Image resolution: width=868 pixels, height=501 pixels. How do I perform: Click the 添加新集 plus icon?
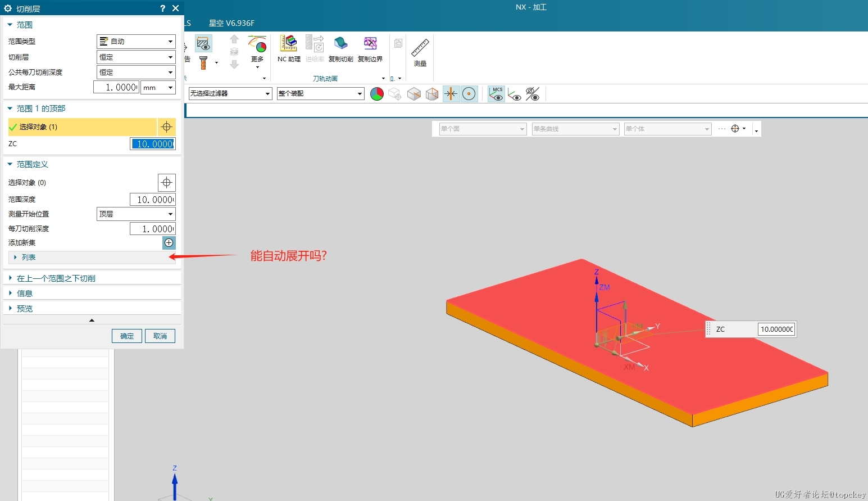[169, 242]
